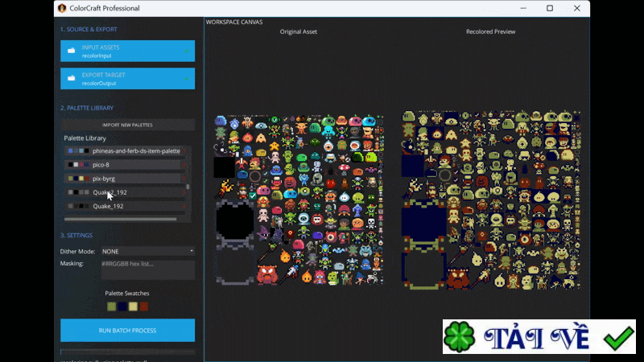Viewport: 644px width, 362px height.
Task: Click the dark red palette swatch
Action: (x=144, y=306)
